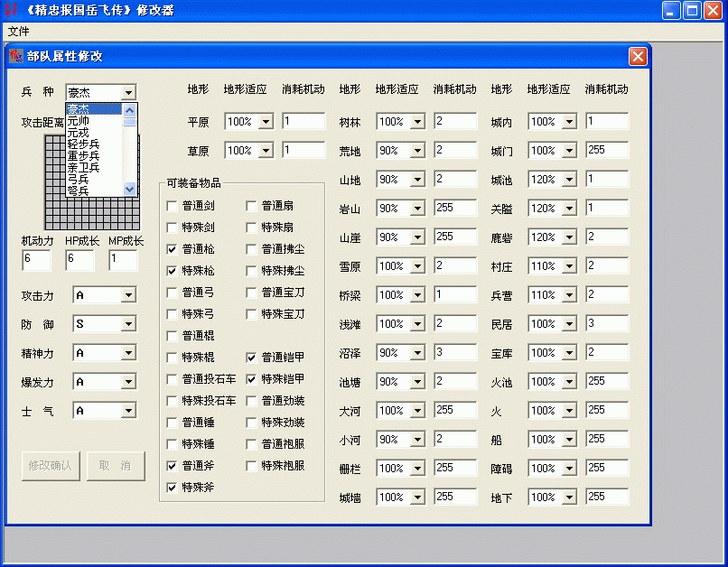Click the 大河 movement cost field
Screen dimensions: 728x567
point(456,410)
